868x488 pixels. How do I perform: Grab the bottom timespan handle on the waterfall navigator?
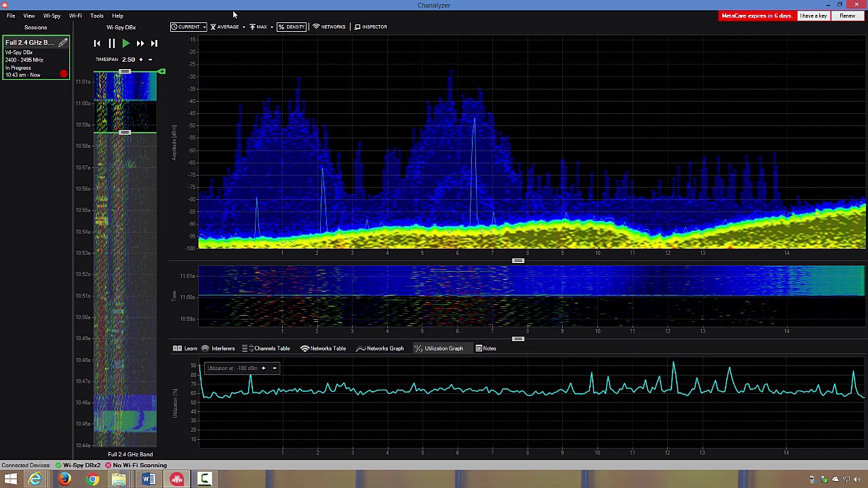pos(125,132)
